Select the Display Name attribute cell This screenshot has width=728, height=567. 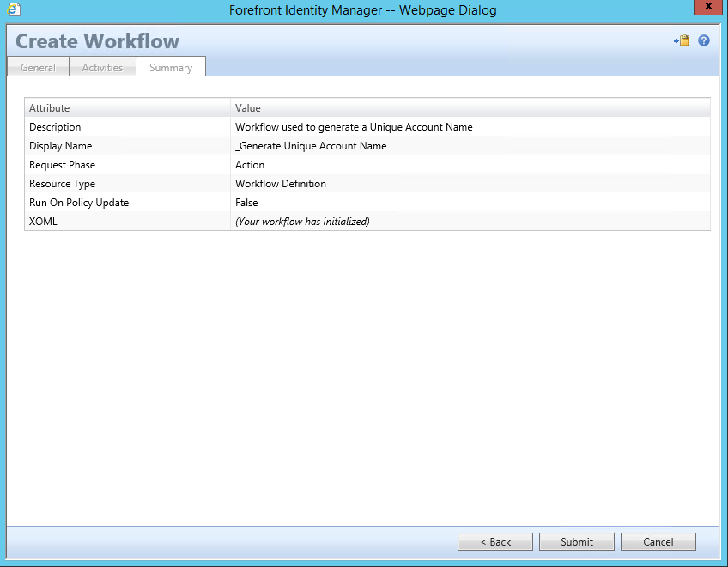pos(128,146)
